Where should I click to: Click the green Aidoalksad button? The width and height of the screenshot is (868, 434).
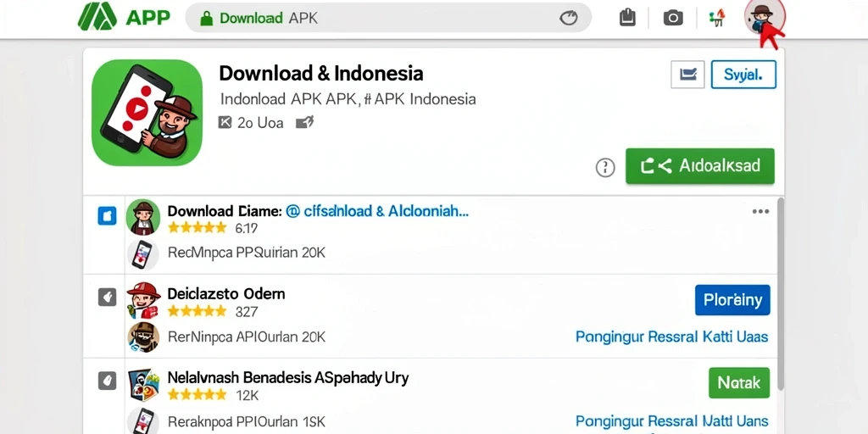click(x=699, y=165)
